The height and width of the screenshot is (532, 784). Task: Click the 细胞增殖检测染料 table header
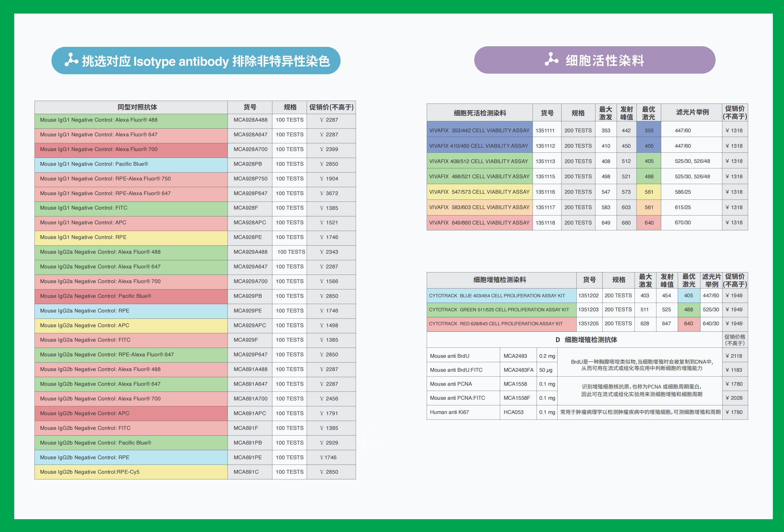tap(499, 280)
